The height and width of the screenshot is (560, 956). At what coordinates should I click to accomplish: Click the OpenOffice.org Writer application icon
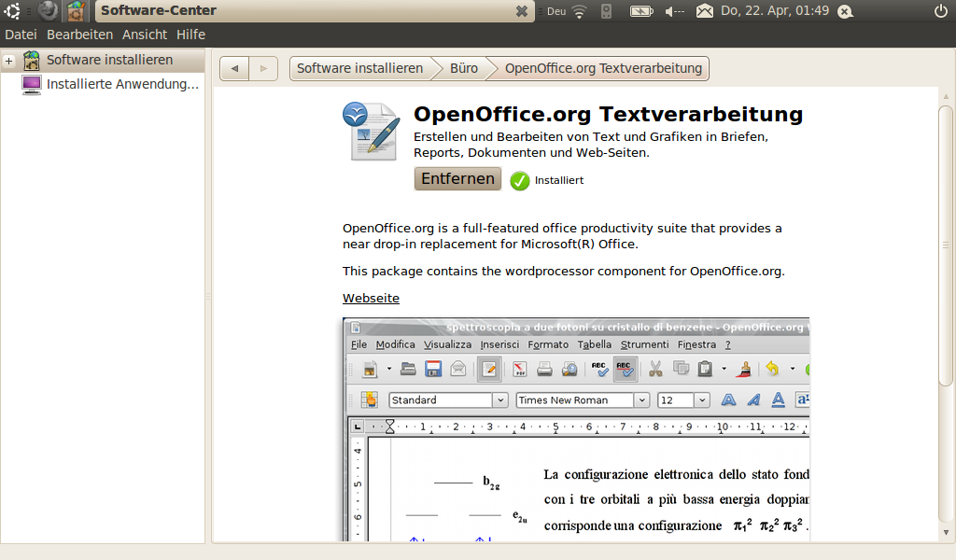[x=372, y=131]
